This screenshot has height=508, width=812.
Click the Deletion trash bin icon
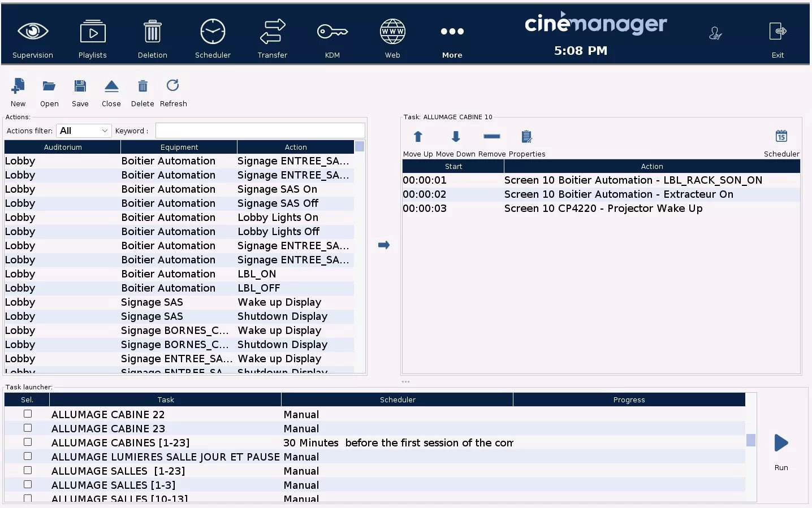(x=152, y=32)
